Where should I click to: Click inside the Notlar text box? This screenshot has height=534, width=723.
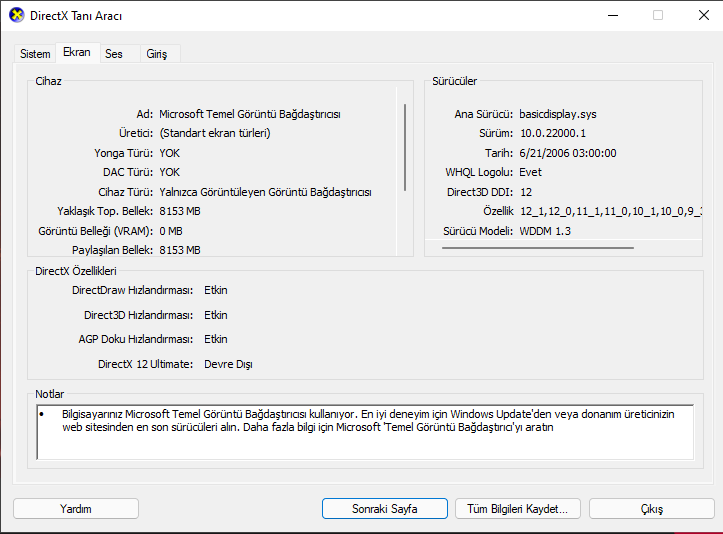[x=365, y=432]
